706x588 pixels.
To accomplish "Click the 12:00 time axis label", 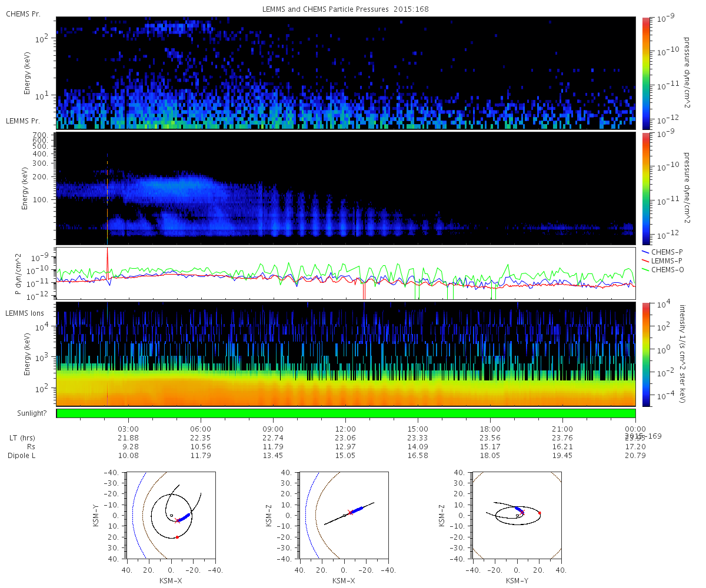I will [x=346, y=429].
